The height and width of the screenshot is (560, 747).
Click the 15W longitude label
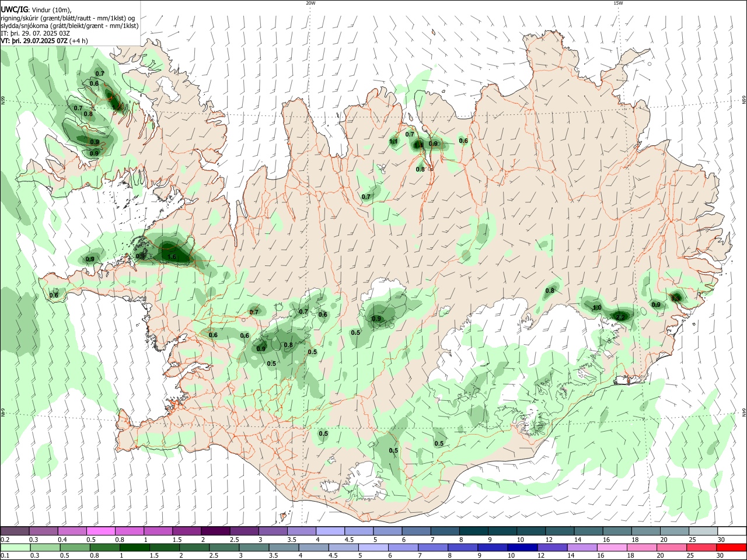tap(618, 3)
